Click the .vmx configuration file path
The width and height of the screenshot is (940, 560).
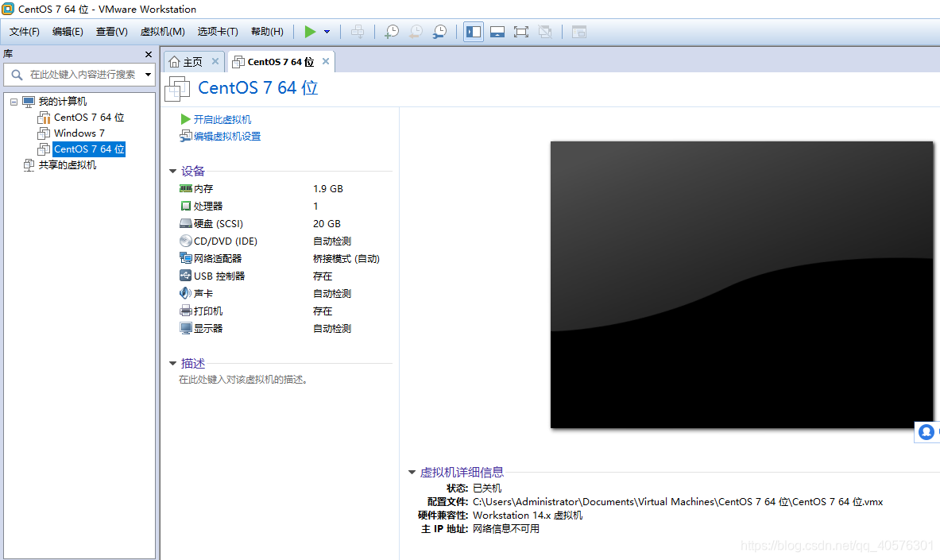tap(678, 502)
